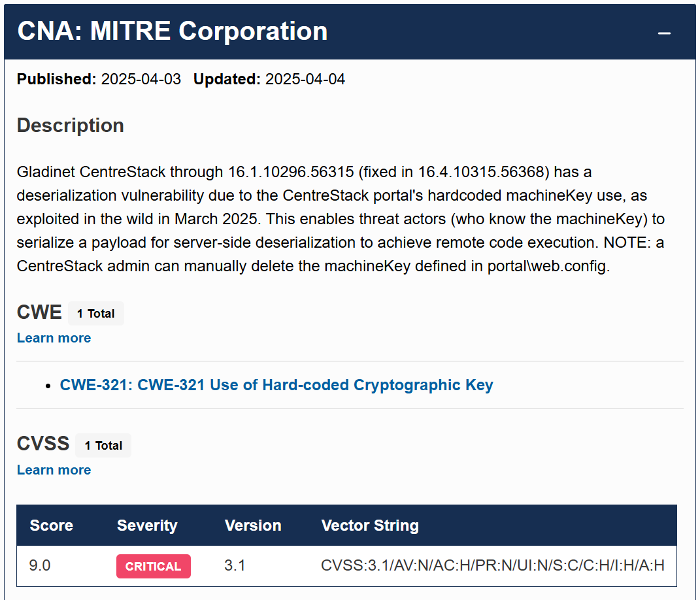Collapse the CNA: MITRE Corporation panel
The width and height of the screenshot is (700, 600).
pyautogui.click(x=664, y=33)
